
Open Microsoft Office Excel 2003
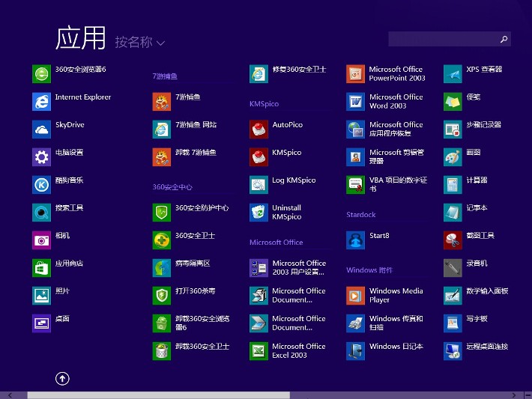coord(259,351)
